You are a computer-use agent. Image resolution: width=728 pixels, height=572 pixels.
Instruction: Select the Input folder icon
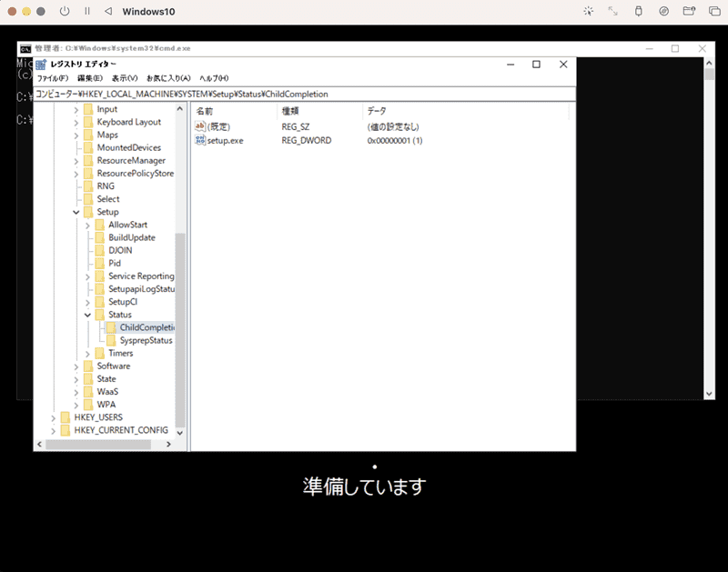88,109
